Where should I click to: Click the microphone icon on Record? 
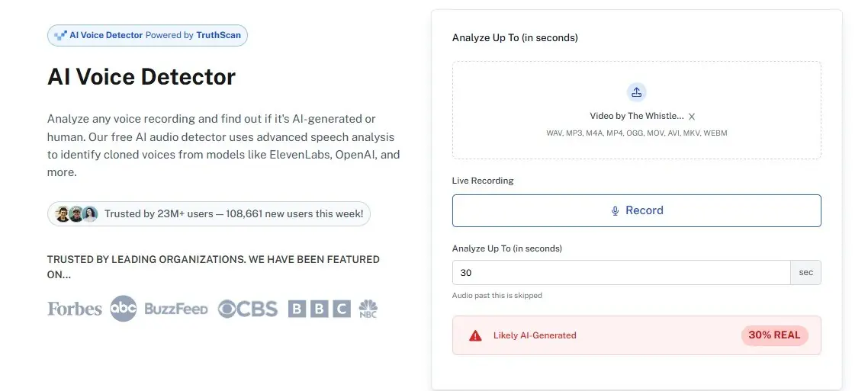coord(615,211)
